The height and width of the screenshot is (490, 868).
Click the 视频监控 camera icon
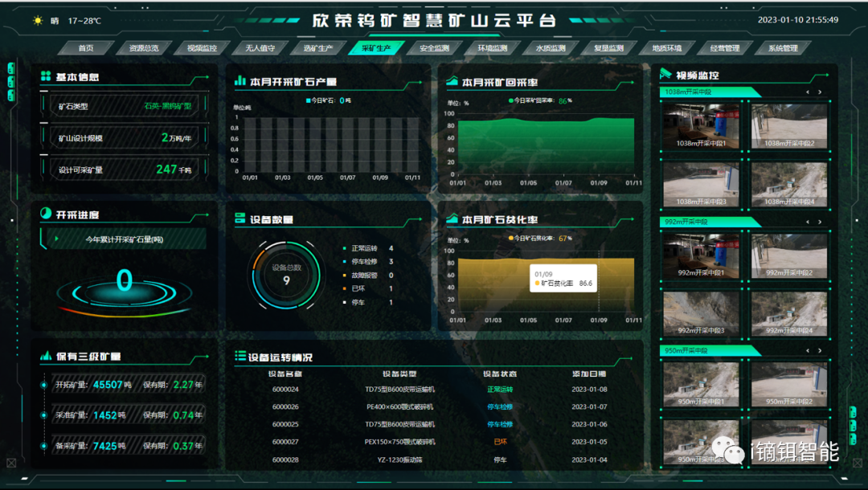tap(665, 75)
